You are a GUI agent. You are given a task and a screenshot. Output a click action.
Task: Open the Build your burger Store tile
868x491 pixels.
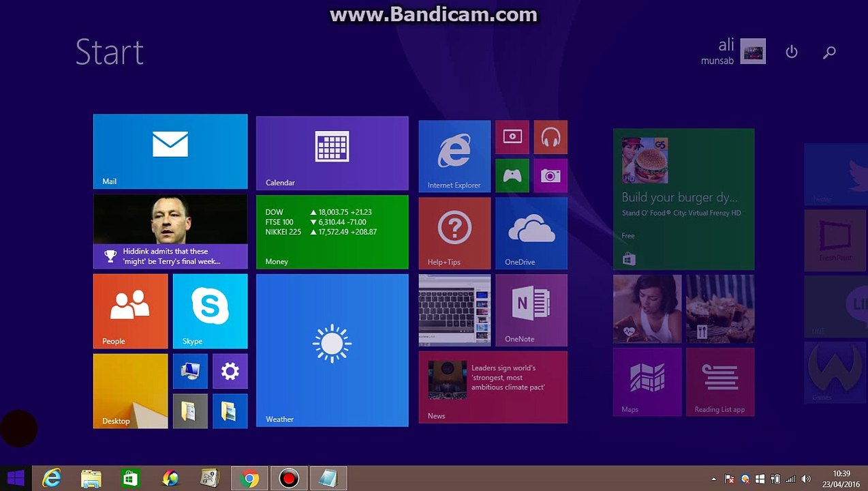(x=683, y=199)
